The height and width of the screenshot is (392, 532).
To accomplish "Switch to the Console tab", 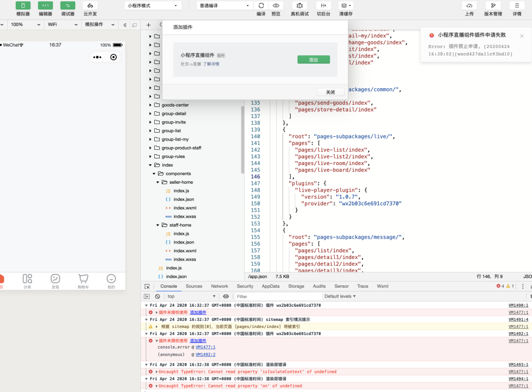I will pyautogui.click(x=169, y=286).
